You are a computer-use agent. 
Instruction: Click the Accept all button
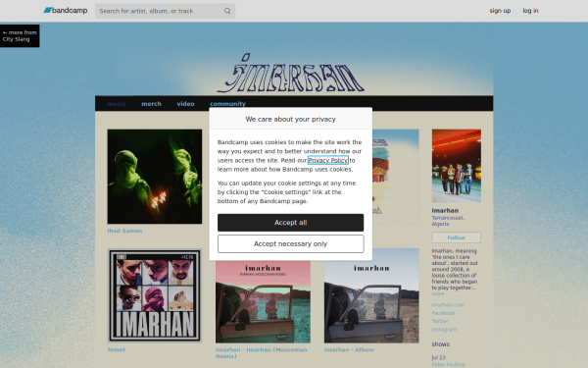pyautogui.click(x=291, y=223)
